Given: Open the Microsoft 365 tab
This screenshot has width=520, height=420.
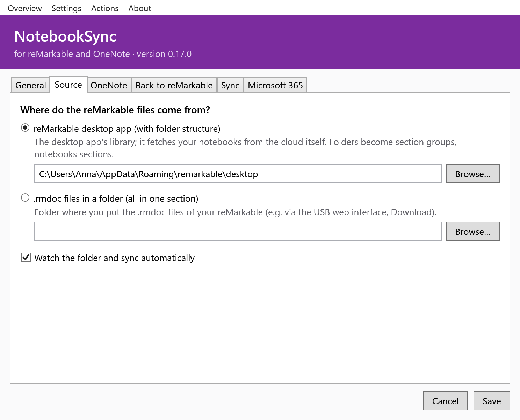Looking at the screenshot, I should coord(275,85).
